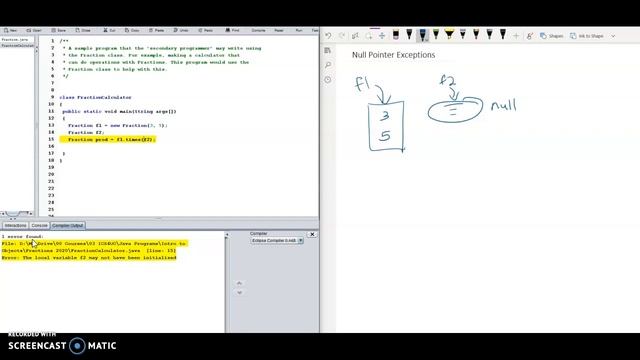Add a new pen with the plus icon
The height and width of the screenshot is (360, 640).
(x=516, y=36)
